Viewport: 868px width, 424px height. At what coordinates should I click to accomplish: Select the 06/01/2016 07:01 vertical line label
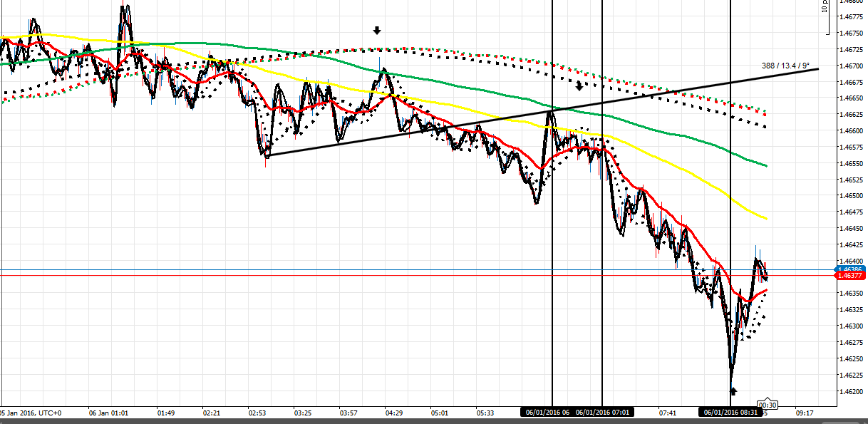602,413
